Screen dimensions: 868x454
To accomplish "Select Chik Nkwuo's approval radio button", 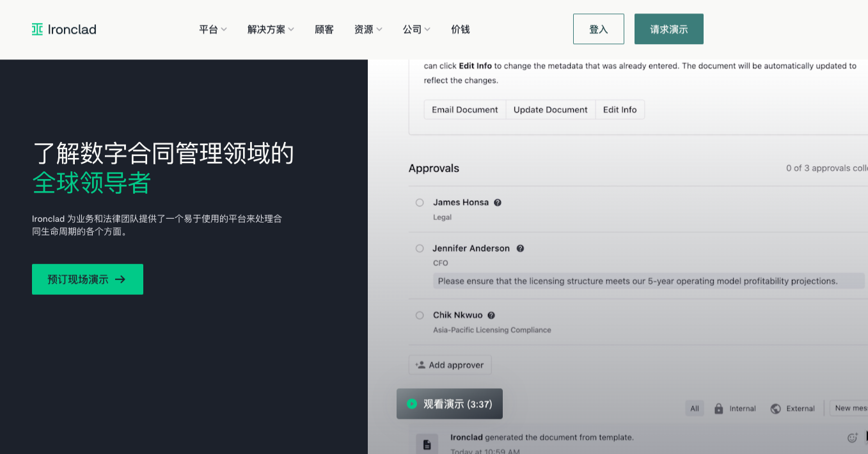I will [x=419, y=315].
